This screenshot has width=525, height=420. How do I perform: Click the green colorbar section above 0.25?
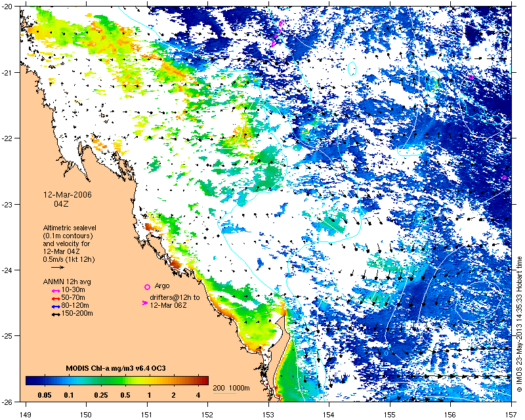101,381
